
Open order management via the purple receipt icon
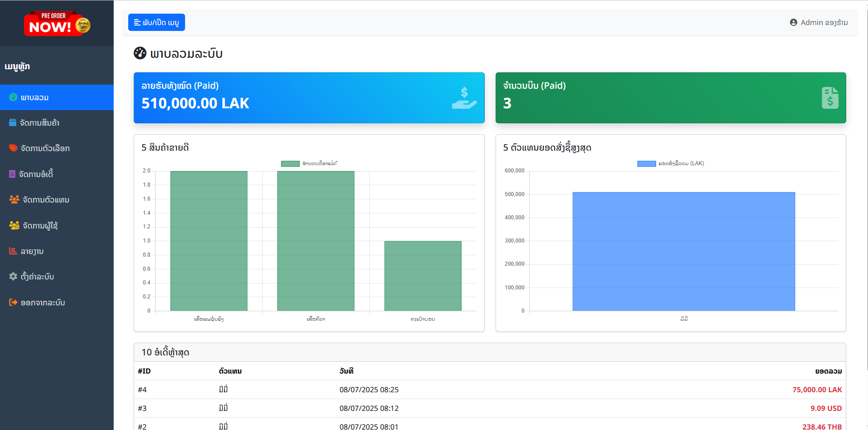pyautogui.click(x=12, y=174)
